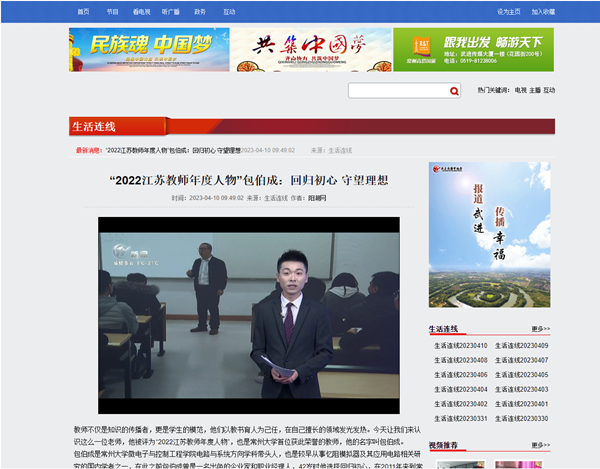Go to 看电视 in top navigation
Screen dimensions: 600x469
[141, 12]
